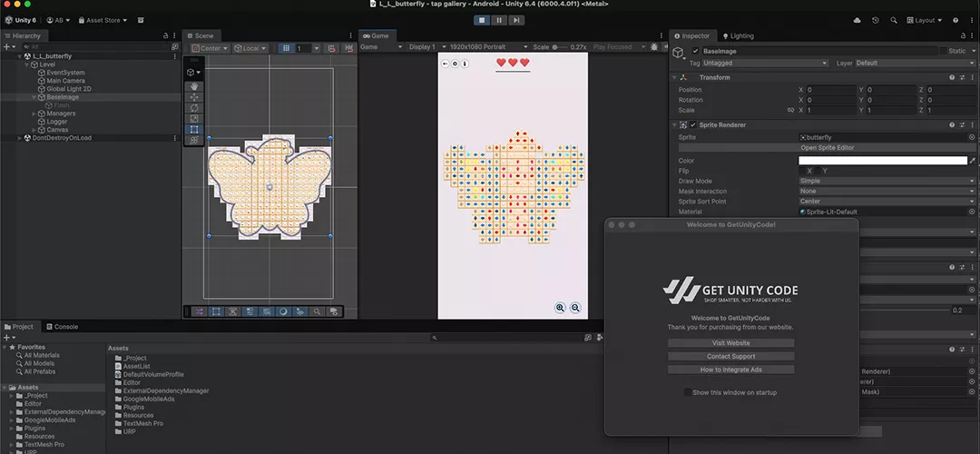Viewport: 980px width, 454px height.
Task: Click the Visit Website button
Action: point(730,343)
